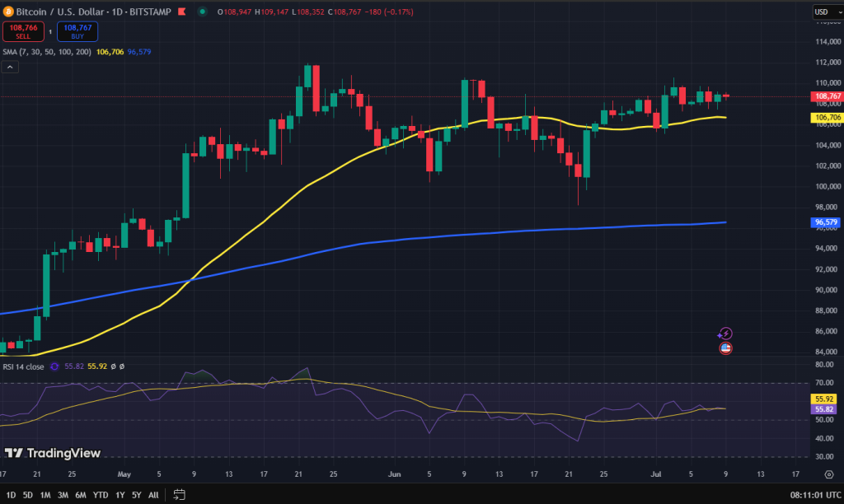The width and height of the screenshot is (844, 504).
Task: Click the 08:11:01 UTC timezone clock
Action: [x=815, y=495]
